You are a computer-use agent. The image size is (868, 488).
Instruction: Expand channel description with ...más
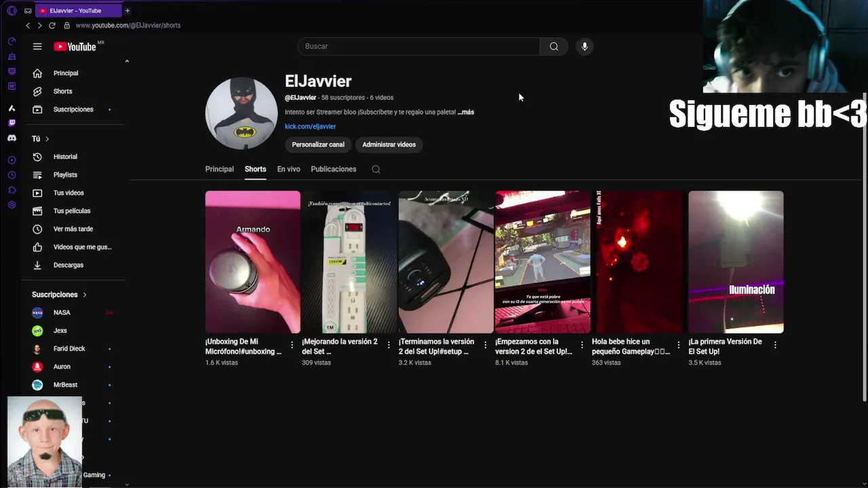[466, 113]
